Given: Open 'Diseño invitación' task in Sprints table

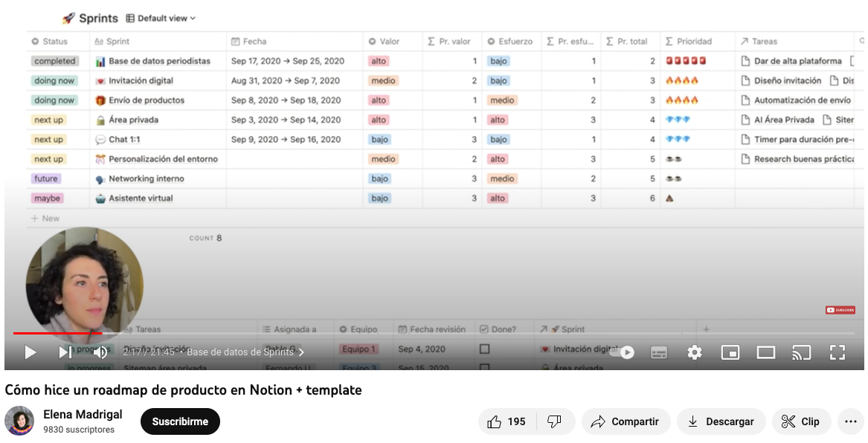Looking at the screenshot, I should (x=782, y=81).
